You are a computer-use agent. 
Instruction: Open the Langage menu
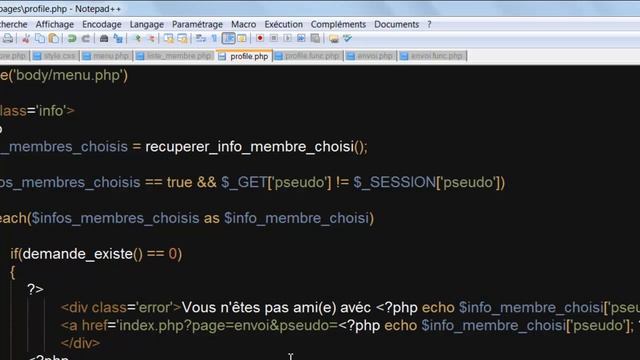[147, 24]
